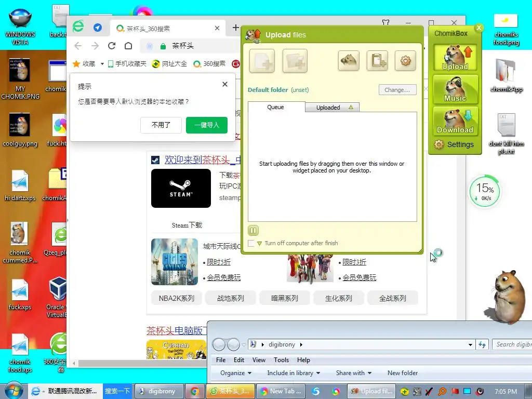The image size is (532, 399).
Task: Open the 茶杯头电脑版 result link
Action: (177, 330)
